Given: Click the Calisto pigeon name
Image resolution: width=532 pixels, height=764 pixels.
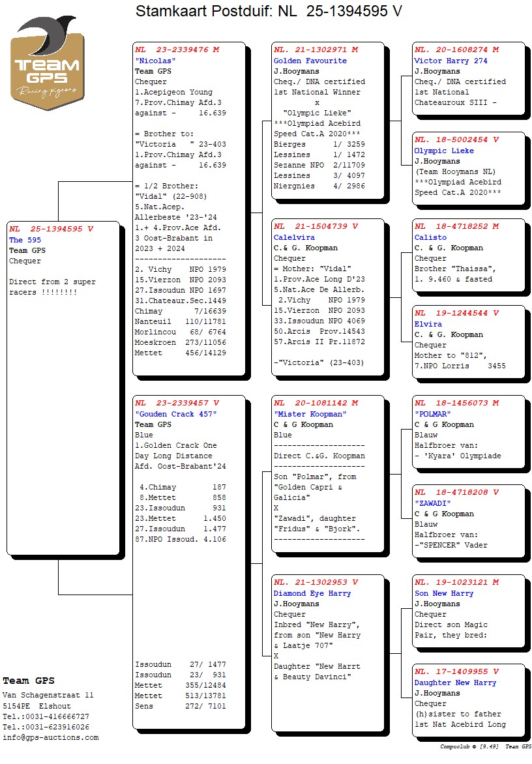Looking at the screenshot, I should (x=430, y=237).
